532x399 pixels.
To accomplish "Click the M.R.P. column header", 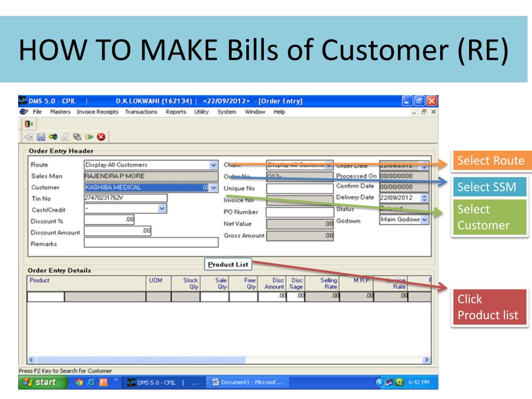I will 356,284.
